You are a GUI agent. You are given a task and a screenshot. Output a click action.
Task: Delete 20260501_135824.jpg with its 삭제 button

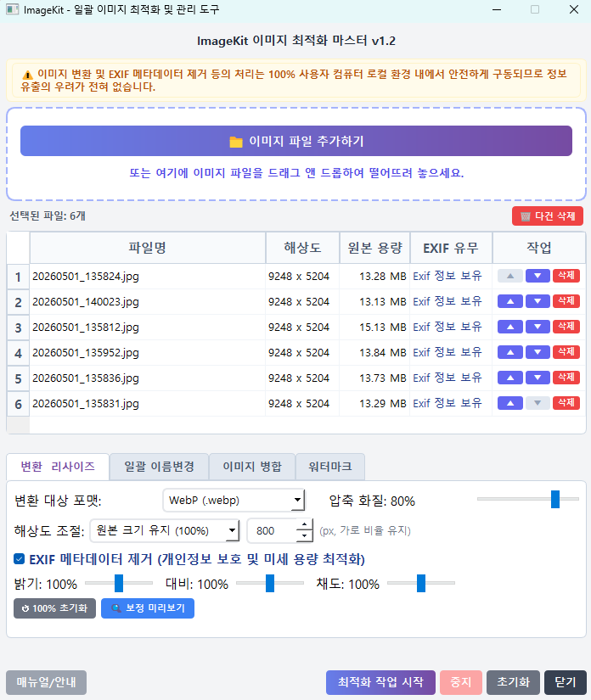pos(566,276)
